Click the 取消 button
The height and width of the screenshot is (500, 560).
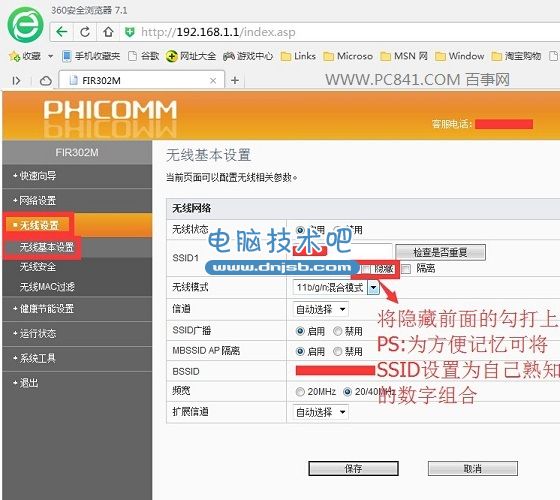pyautogui.click(x=473, y=468)
